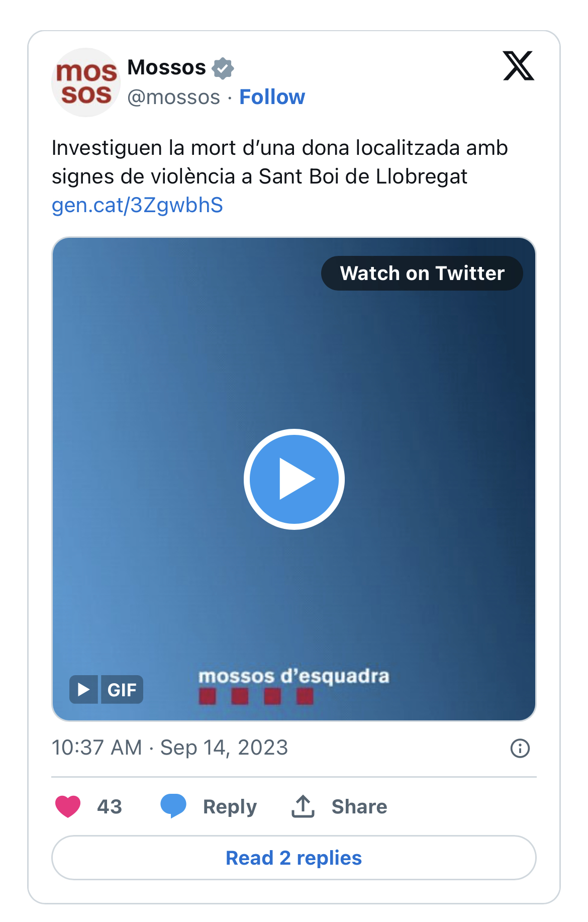
Task: Open the Mossos profile avatar
Action: [86, 83]
